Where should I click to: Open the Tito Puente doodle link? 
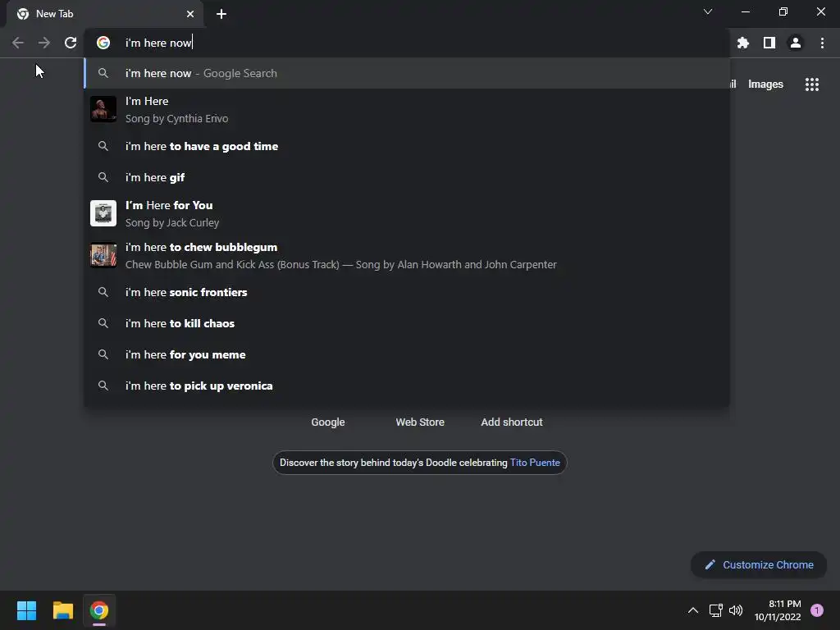[x=535, y=463]
